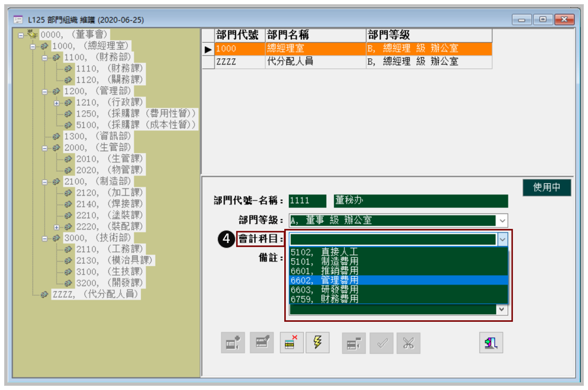Click the insert row toolbar icon
This screenshot has height=390, width=588.
pyautogui.click(x=354, y=343)
